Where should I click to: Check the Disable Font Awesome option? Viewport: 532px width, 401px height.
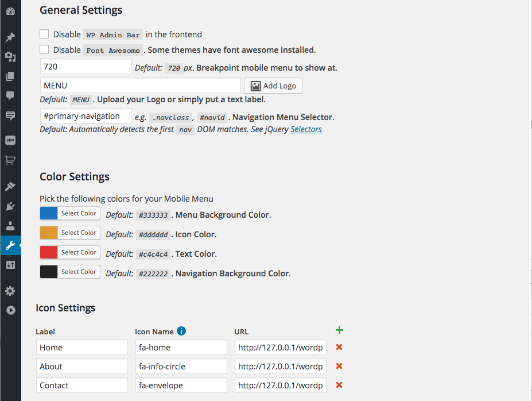(x=44, y=50)
